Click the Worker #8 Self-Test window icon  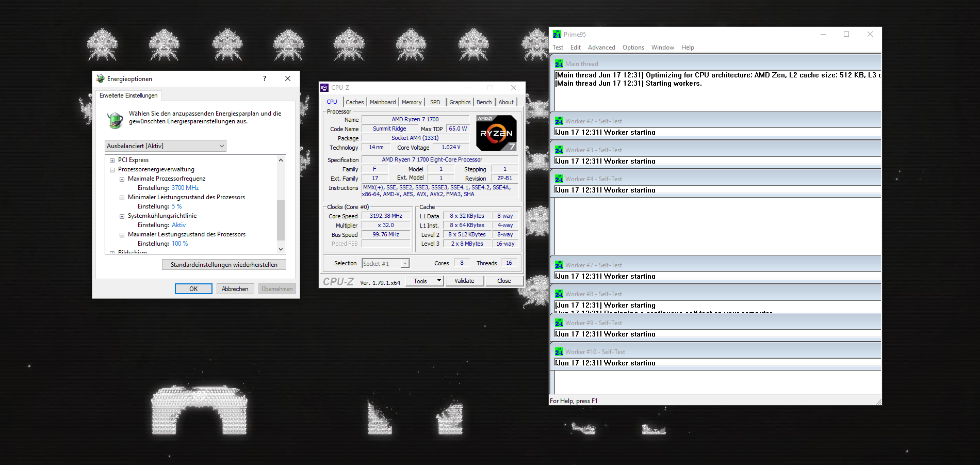pyautogui.click(x=559, y=294)
